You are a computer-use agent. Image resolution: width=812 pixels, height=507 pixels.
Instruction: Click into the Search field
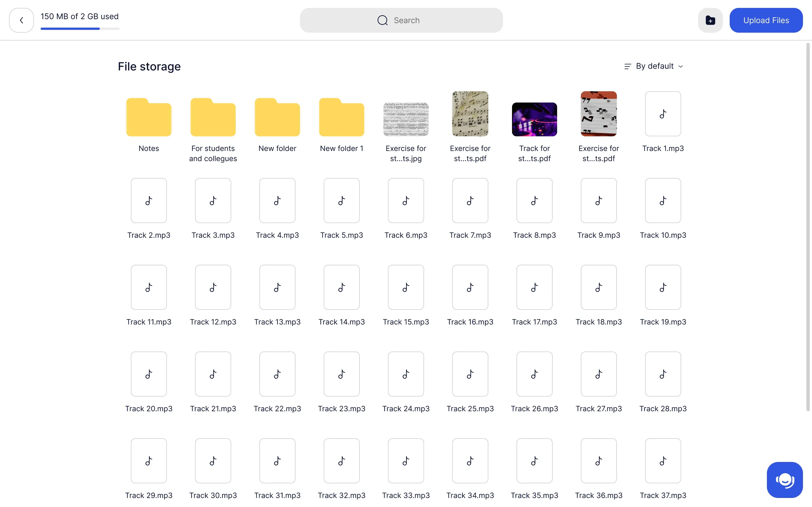pyautogui.click(x=401, y=21)
